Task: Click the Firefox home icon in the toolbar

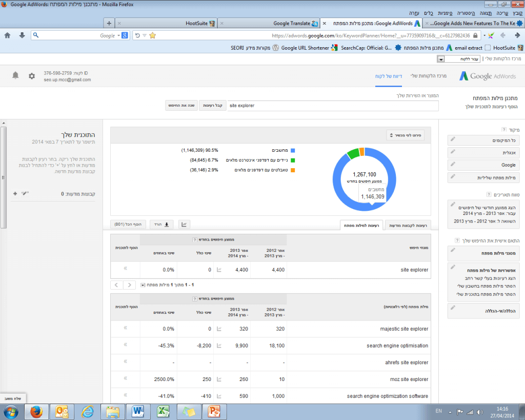Action: (8, 35)
